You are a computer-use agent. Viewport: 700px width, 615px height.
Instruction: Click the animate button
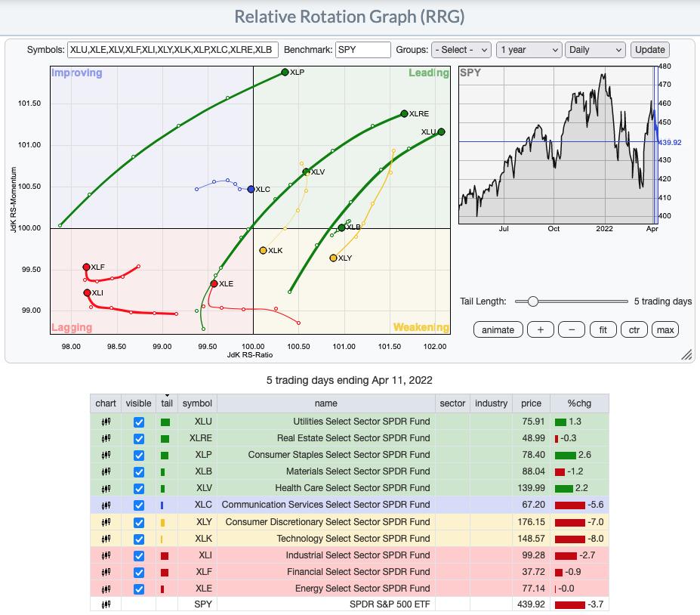(x=498, y=330)
